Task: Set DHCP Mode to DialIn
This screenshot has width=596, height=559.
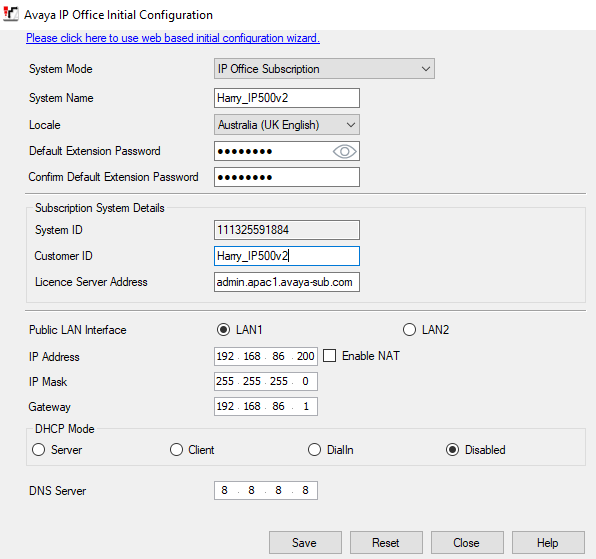Action: click(x=314, y=450)
